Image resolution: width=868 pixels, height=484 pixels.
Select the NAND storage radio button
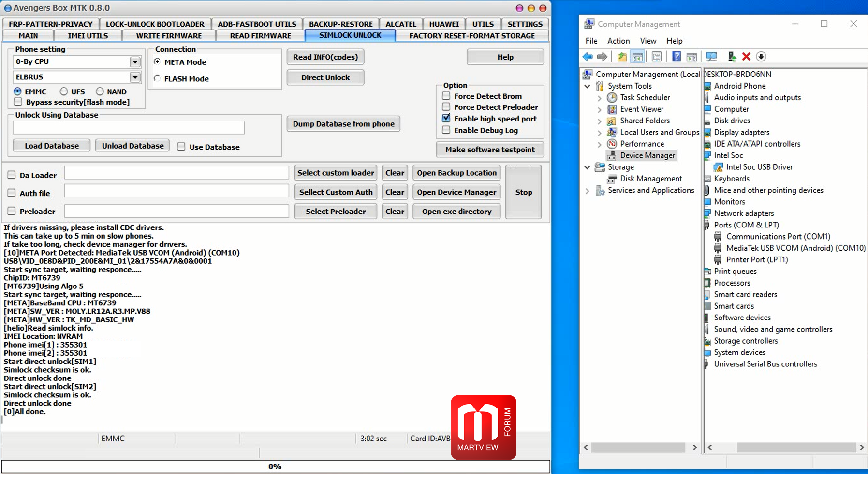(100, 91)
